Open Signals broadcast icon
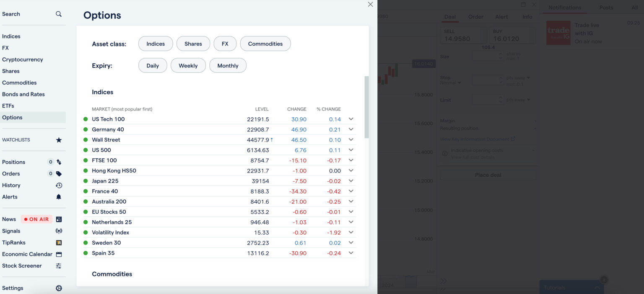This screenshot has width=644, height=294. [59, 231]
